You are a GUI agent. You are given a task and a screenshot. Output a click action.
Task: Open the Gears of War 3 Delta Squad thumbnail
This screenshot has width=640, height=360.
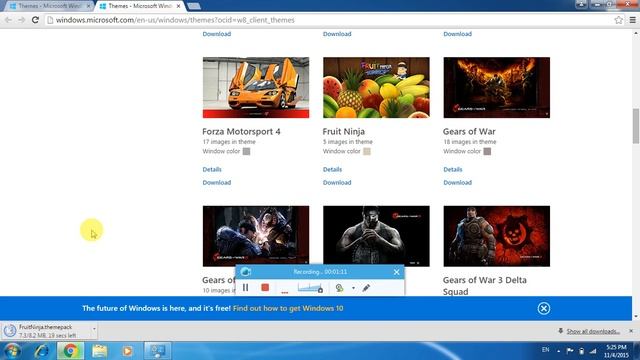tap(497, 236)
